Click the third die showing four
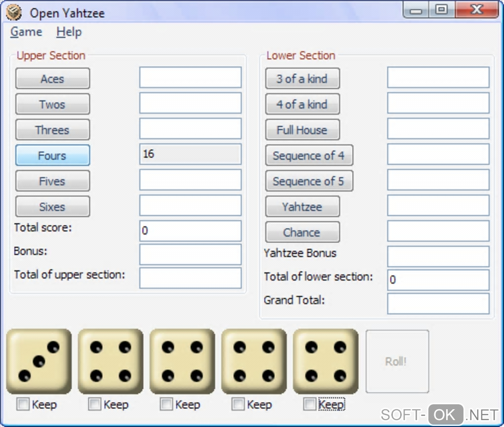504x427 pixels. click(182, 361)
